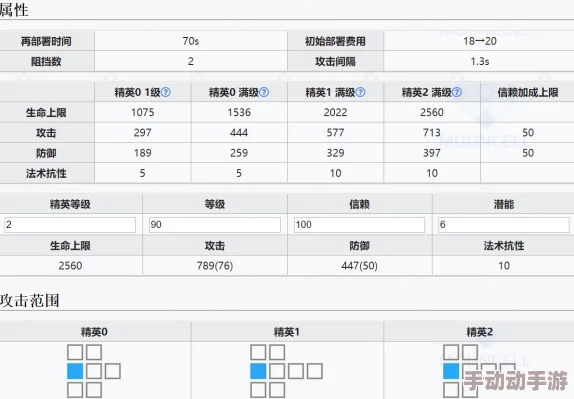Click the 攻击范围 section heading
The image size is (574, 399).
[x=30, y=301]
